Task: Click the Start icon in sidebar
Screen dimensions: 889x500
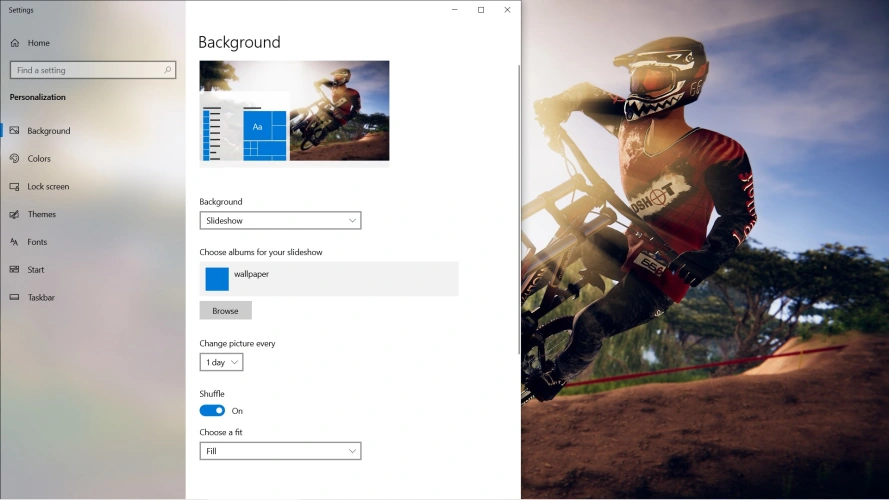Action: pyautogui.click(x=15, y=270)
